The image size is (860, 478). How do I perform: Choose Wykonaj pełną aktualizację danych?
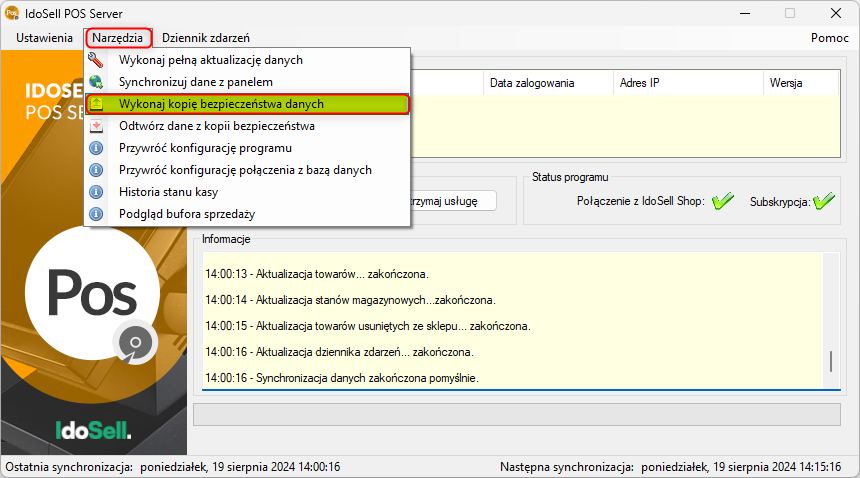[x=247, y=60]
